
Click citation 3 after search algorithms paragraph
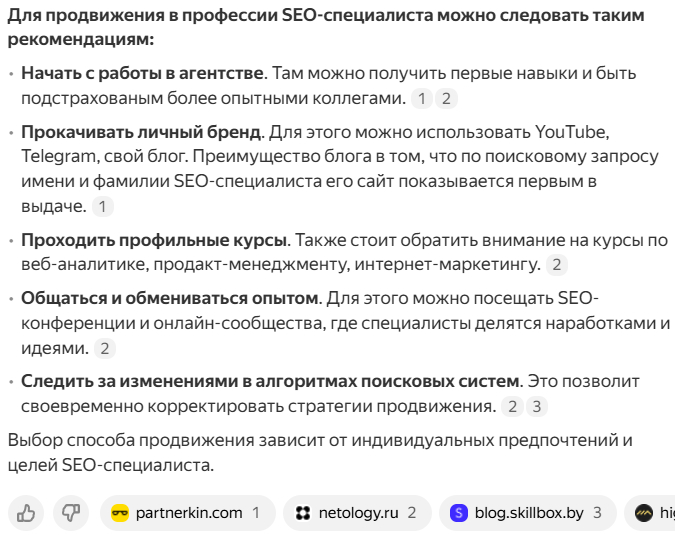[x=538, y=407]
